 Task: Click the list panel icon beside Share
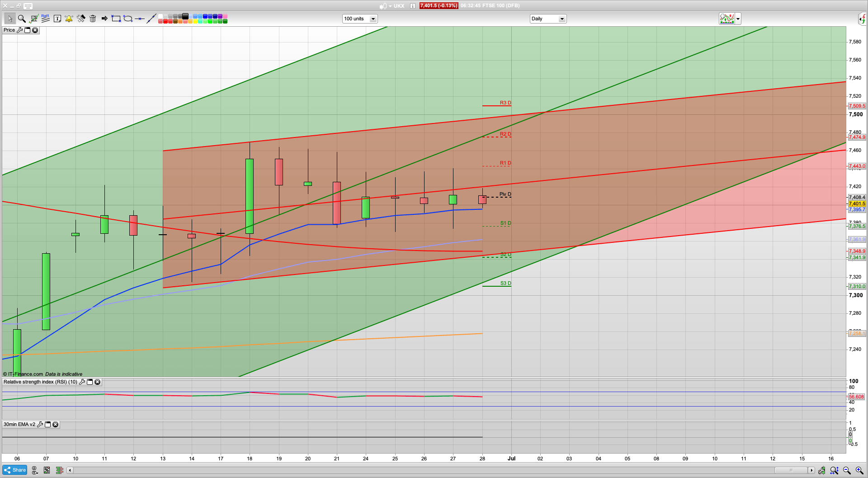47,470
